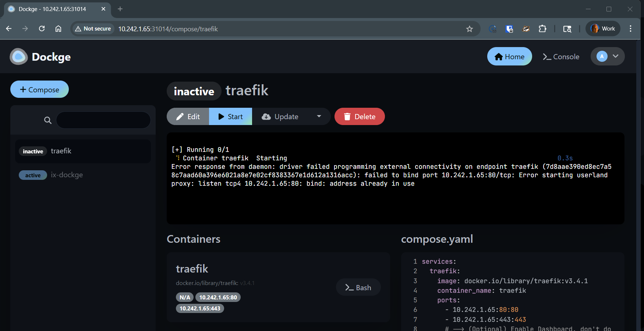Click the Containers heading
644x331 pixels.
pyautogui.click(x=194, y=239)
